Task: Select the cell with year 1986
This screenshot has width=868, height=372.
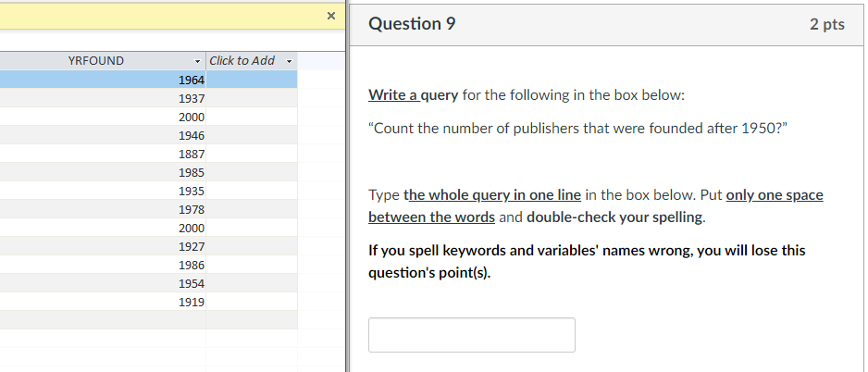Action: point(103,265)
